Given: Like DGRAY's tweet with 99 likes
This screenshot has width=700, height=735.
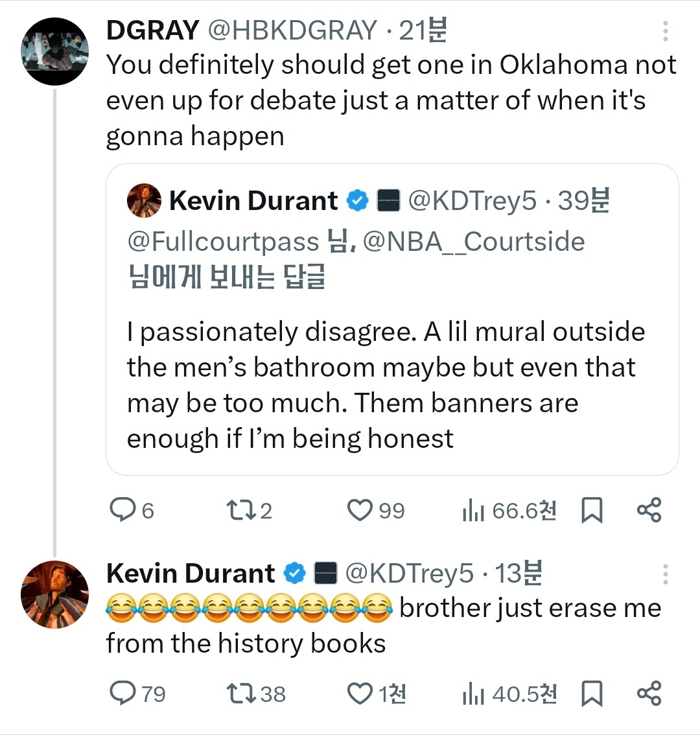Looking at the screenshot, I should [360, 510].
